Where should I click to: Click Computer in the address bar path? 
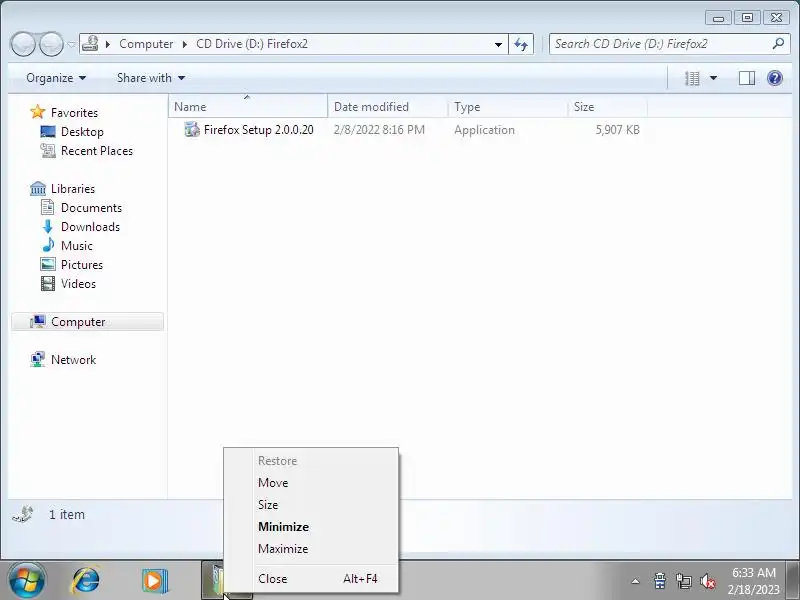click(146, 44)
